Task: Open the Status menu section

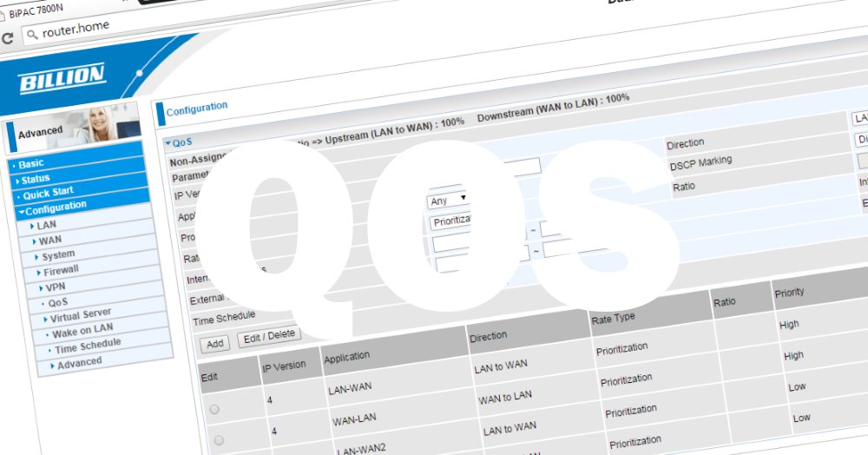Action: click(36, 179)
